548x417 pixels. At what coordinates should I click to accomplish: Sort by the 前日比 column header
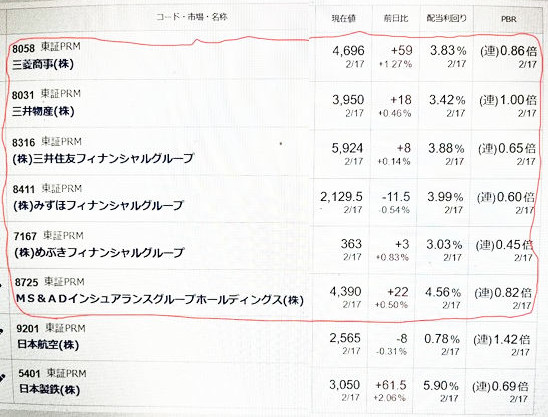click(396, 18)
